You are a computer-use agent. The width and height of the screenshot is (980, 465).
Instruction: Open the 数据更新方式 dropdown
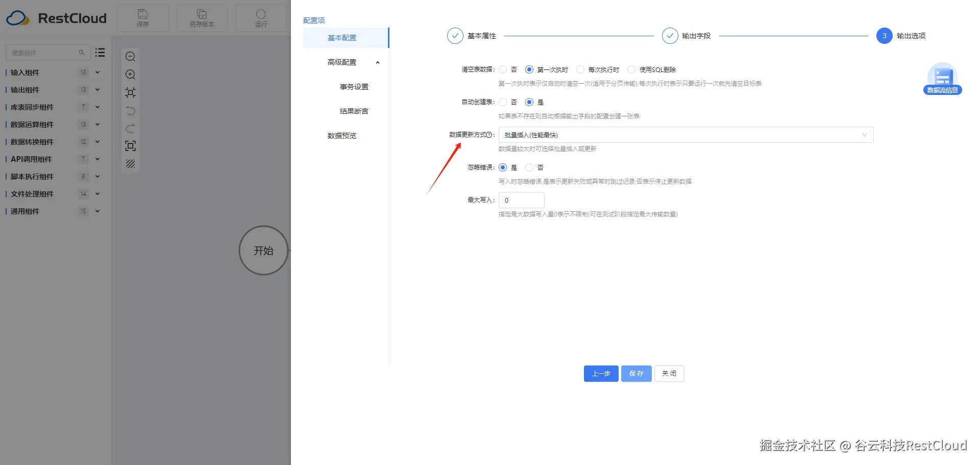(686, 135)
